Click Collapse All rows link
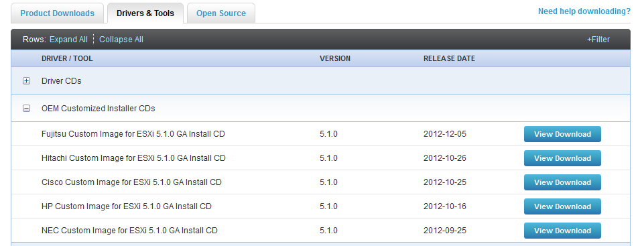This screenshot has height=246, width=644. tap(121, 40)
